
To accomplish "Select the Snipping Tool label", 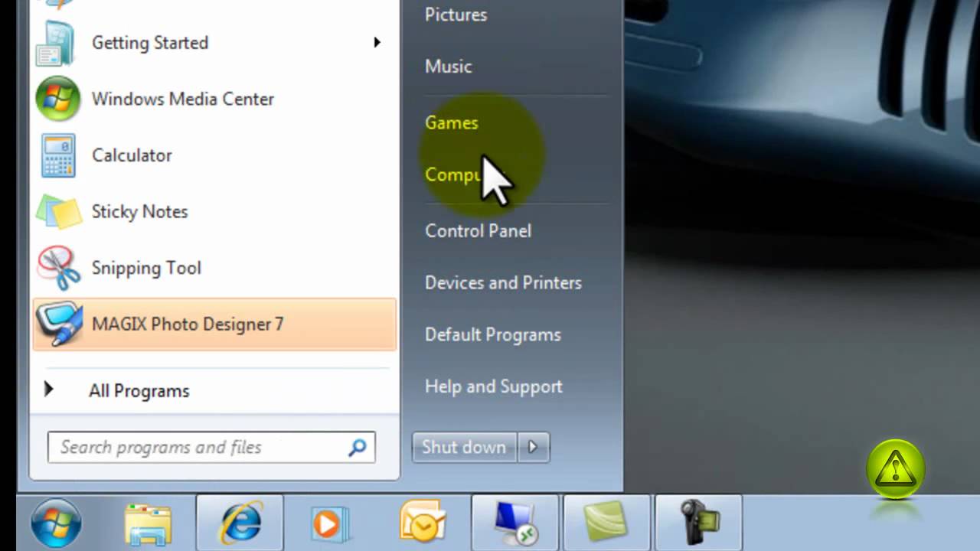I will coord(146,268).
